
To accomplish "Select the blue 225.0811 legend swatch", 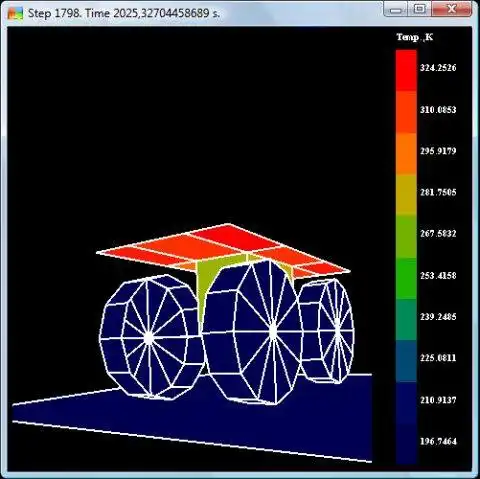I will pyautogui.click(x=406, y=361).
